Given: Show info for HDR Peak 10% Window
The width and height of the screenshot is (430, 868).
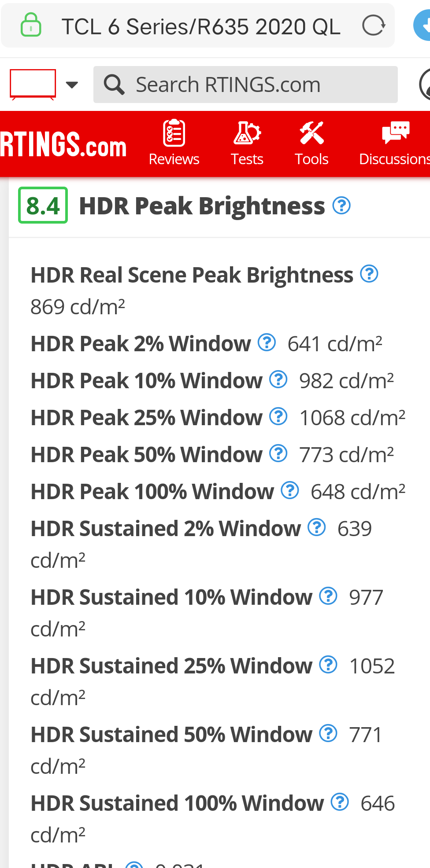Looking at the screenshot, I should (278, 379).
